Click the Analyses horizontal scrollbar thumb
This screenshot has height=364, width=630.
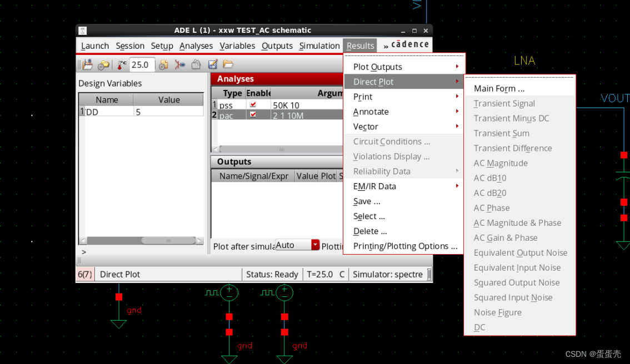pos(281,149)
